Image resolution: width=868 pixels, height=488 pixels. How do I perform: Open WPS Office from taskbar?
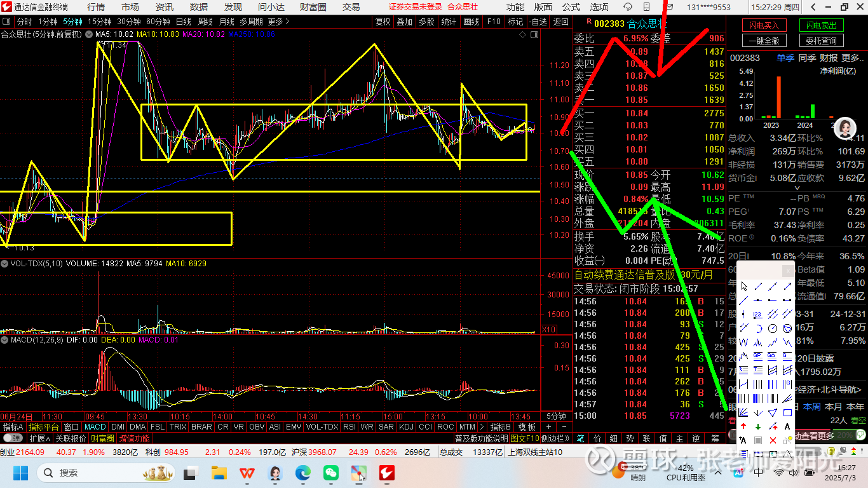pos(247,473)
